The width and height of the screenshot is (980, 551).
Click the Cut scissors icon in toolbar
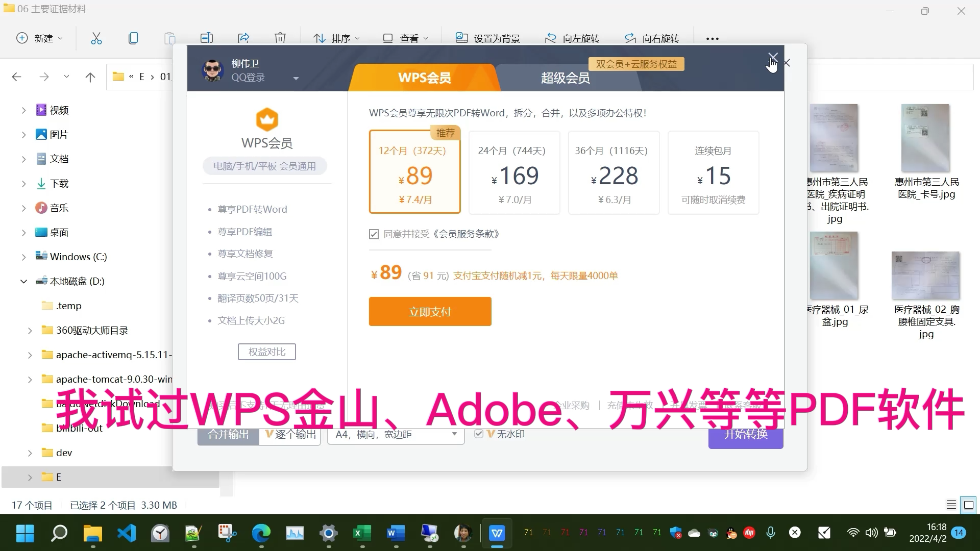click(x=96, y=38)
